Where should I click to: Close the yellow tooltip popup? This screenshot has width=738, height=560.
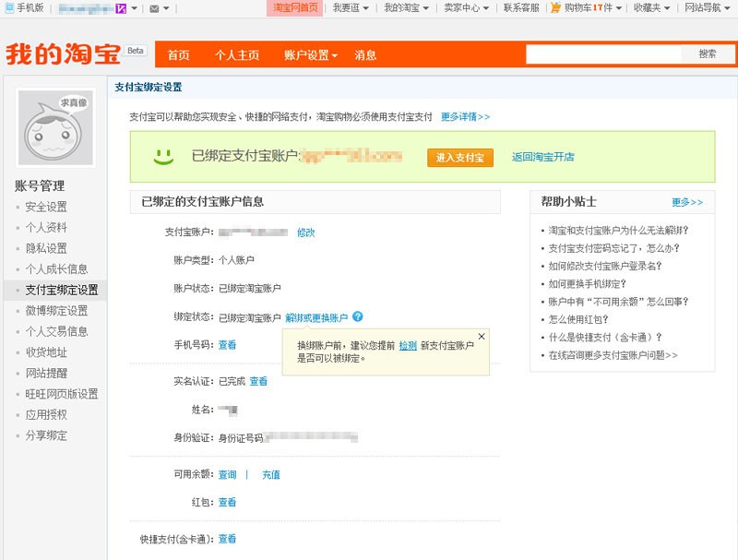(x=482, y=337)
